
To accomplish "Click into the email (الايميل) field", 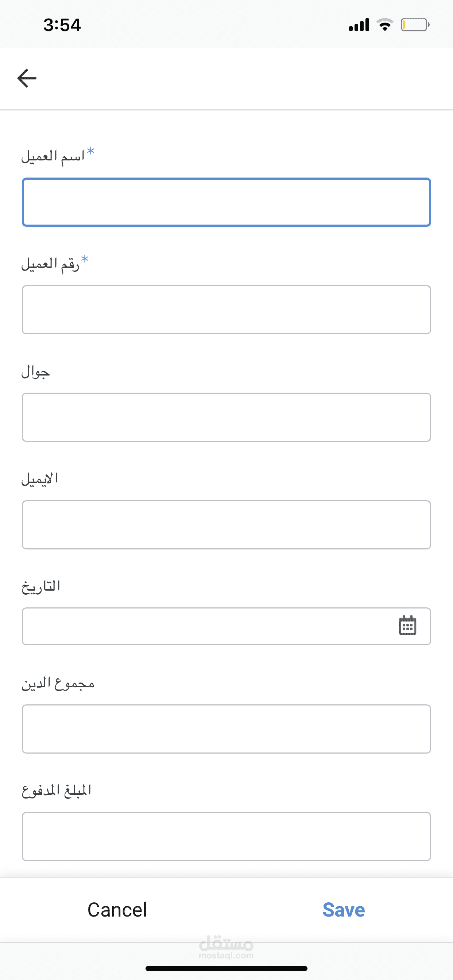I will (226, 525).
